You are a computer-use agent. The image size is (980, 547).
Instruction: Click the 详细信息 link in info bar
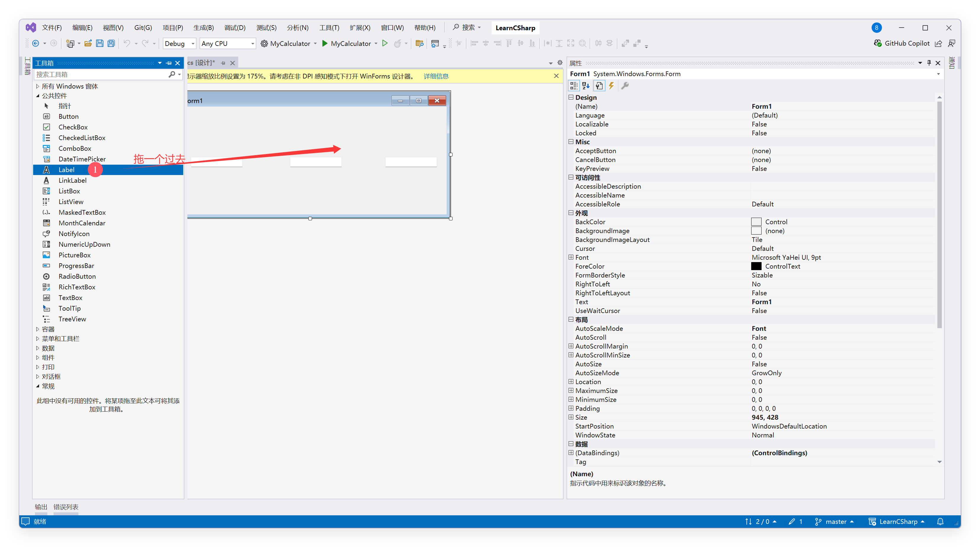[436, 76]
